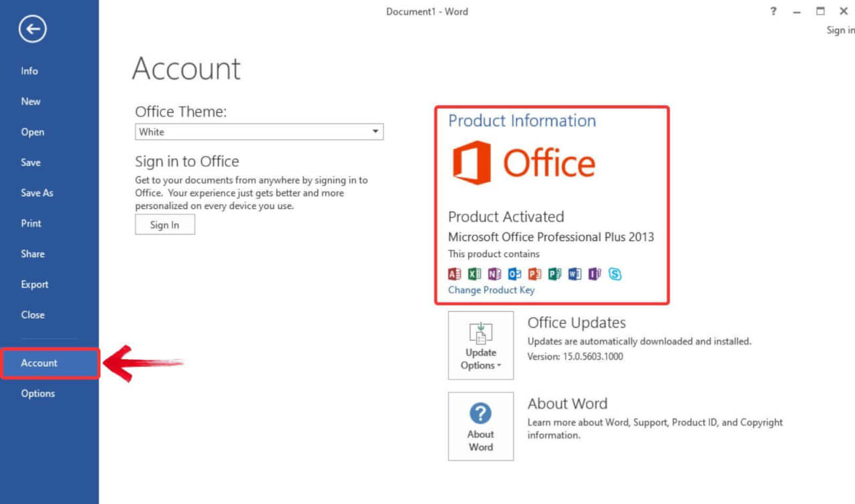Click the back arrow button
The height and width of the screenshot is (504, 855).
coord(31,29)
